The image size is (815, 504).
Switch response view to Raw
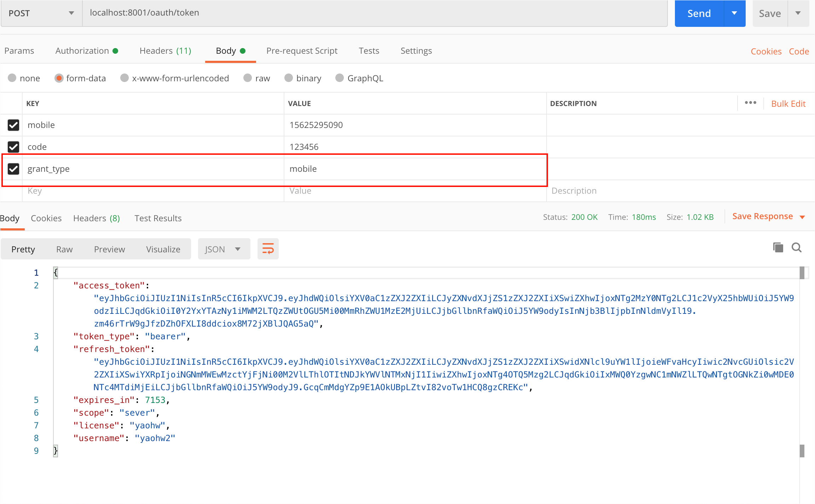click(x=64, y=249)
